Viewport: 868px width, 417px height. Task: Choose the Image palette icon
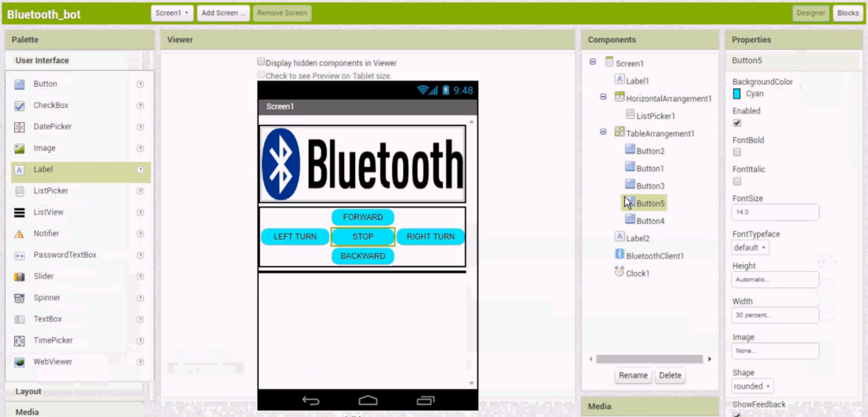(x=20, y=149)
